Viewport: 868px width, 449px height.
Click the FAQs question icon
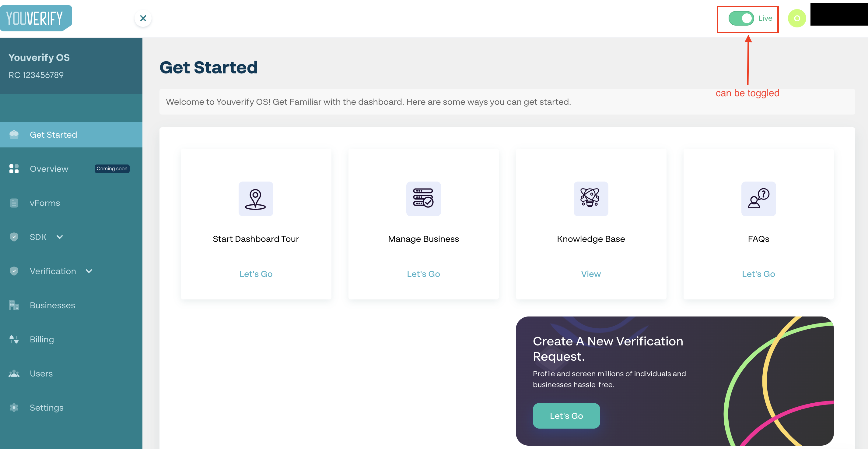(x=758, y=199)
